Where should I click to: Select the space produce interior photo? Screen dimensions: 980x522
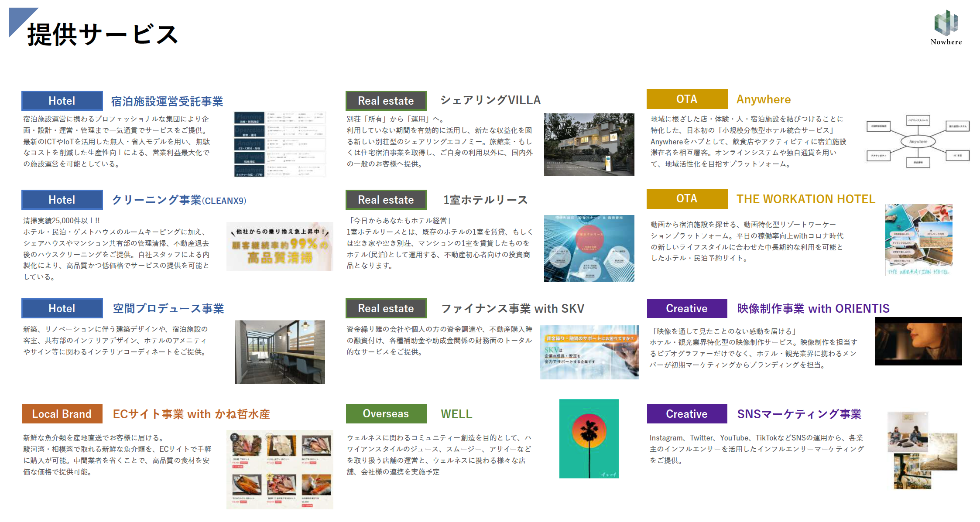click(x=279, y=352)
